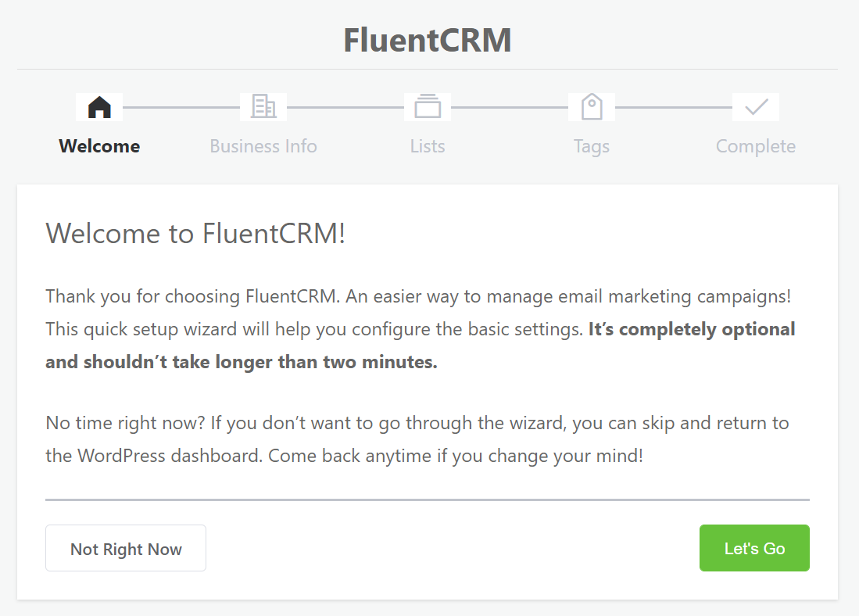Screen dimensions: 859x616
Task: Open the Lists archive-box icon
Action: tap(427, 106)
